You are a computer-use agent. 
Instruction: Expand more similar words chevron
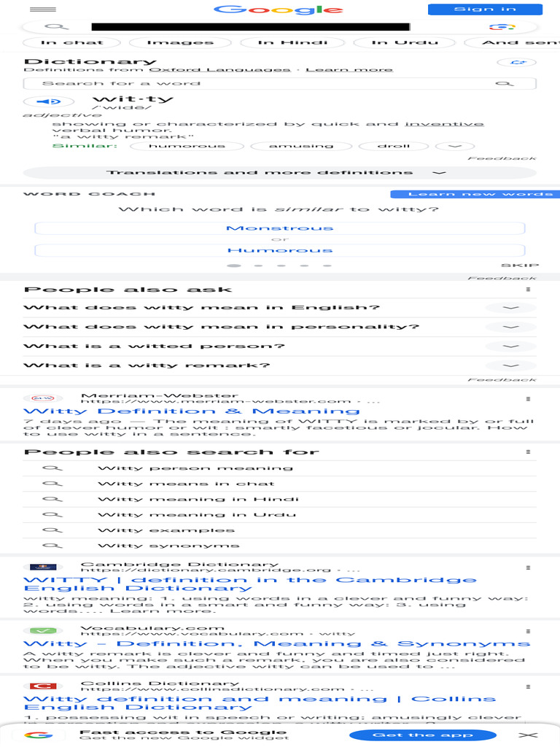tap(455, 146)
